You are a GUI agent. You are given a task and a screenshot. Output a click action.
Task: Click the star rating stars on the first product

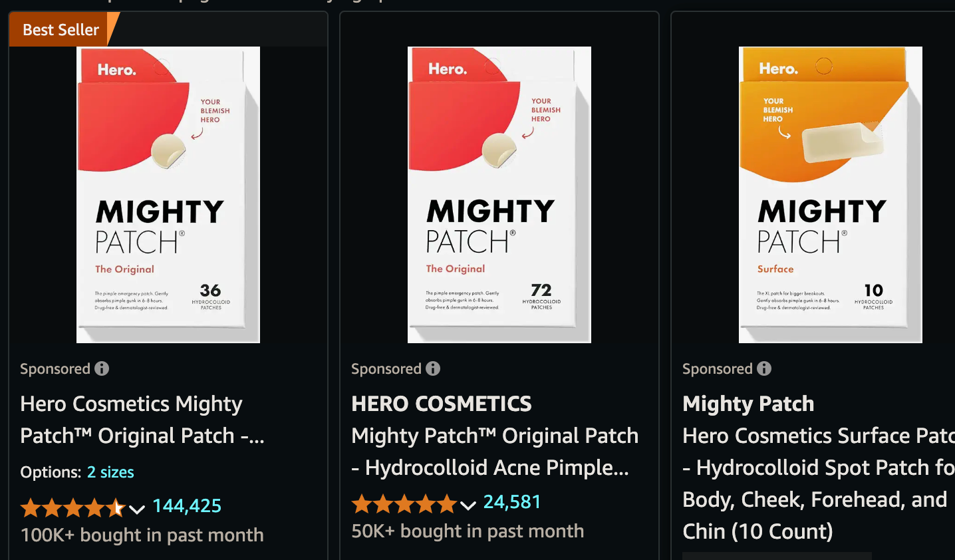pos(73,507)
